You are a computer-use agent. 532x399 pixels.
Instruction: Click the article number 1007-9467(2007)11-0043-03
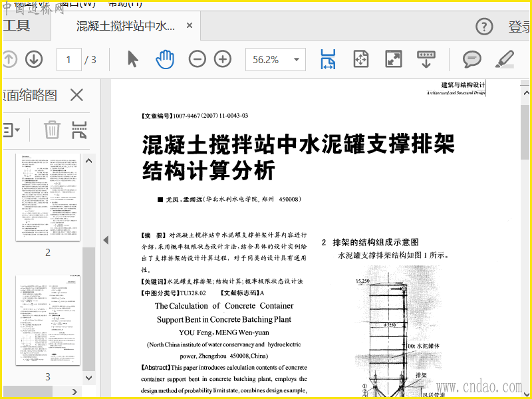(210, 116)
